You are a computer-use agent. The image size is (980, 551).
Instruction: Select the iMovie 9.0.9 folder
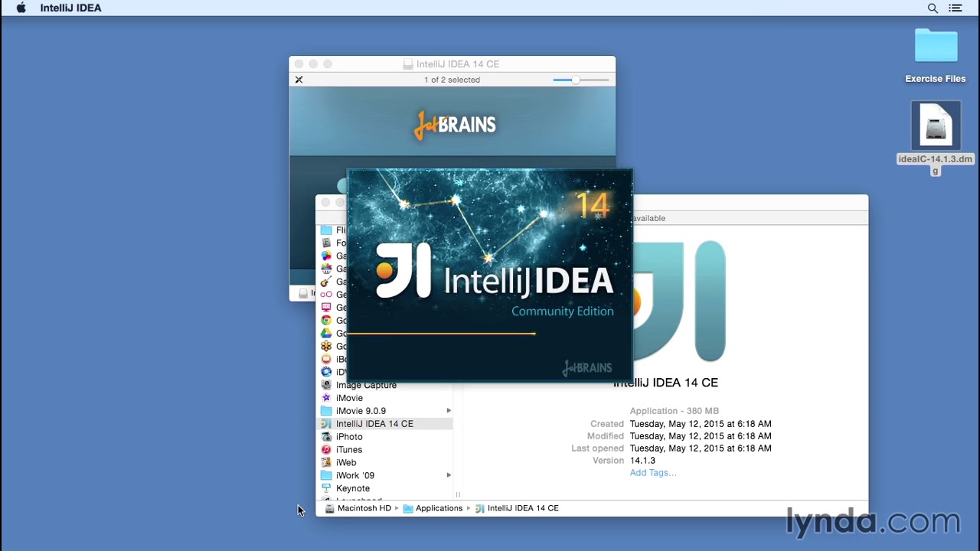tap(385, 411)
